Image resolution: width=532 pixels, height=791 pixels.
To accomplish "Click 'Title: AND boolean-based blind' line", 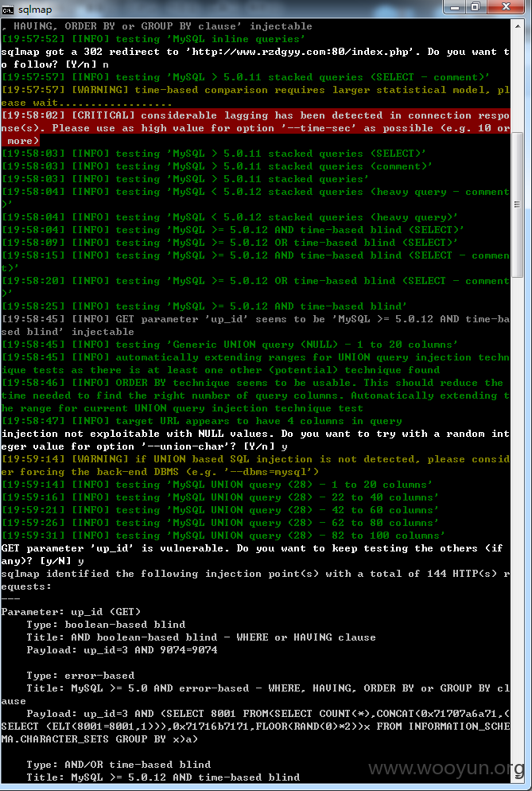I will (201, 637).
